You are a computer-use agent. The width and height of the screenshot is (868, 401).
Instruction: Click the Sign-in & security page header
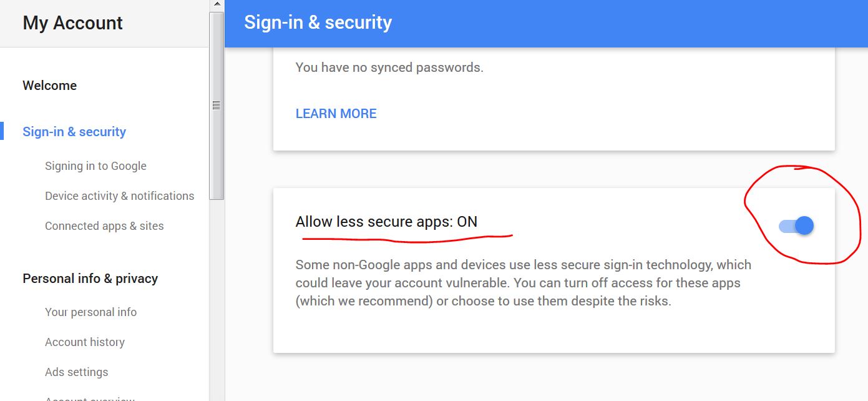click(x=318, y=22)
